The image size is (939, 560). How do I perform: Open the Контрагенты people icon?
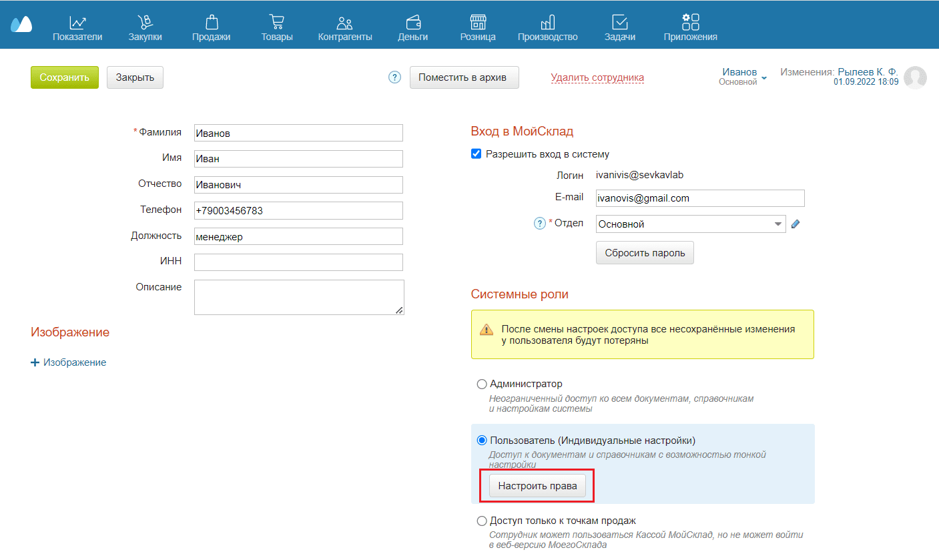tap(345, 22)
